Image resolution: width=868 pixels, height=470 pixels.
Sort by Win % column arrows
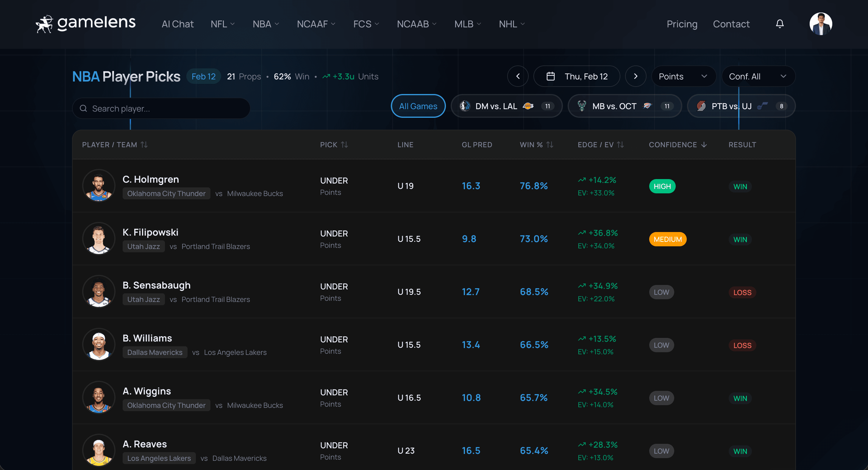pos(550,145)
